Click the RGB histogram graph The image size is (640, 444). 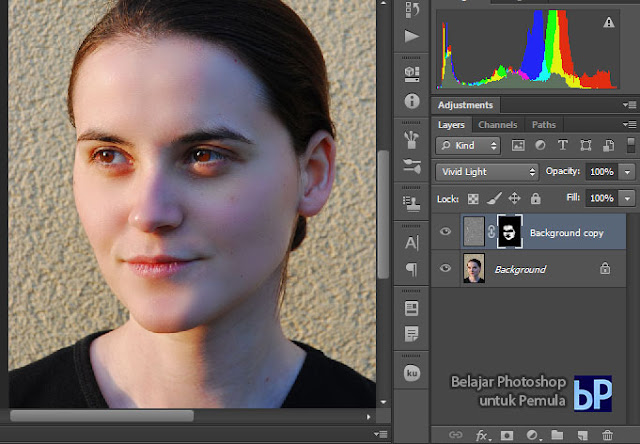(x=527, y=49)
